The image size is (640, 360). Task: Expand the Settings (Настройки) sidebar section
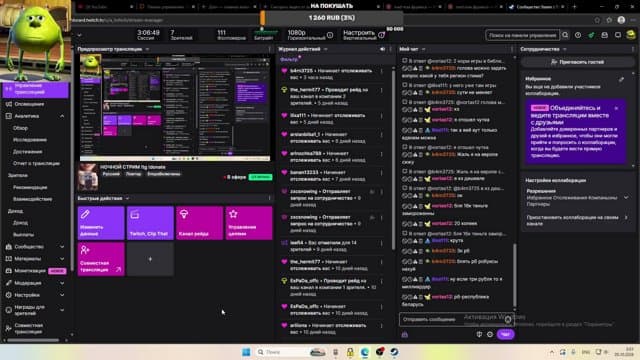click(x=62, y=295)
